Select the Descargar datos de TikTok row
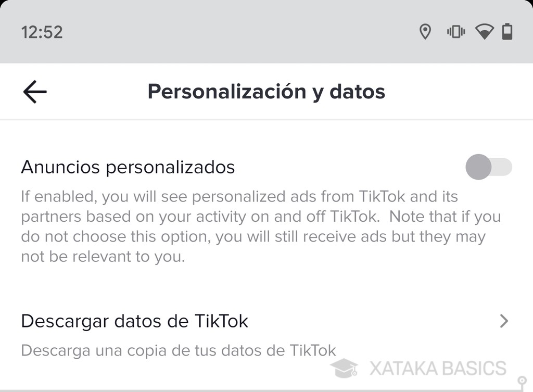 tap(134, 321)
